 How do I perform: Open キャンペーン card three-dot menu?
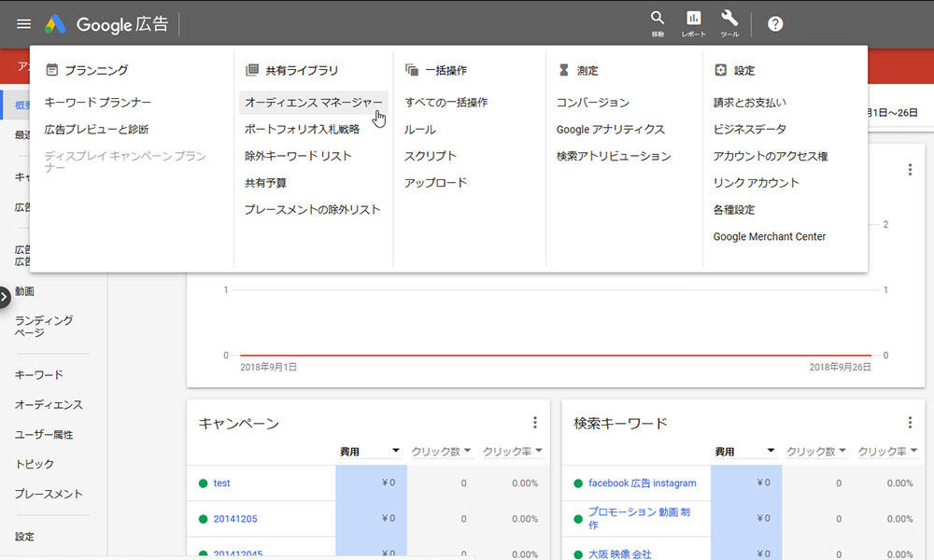click(535, 423)
